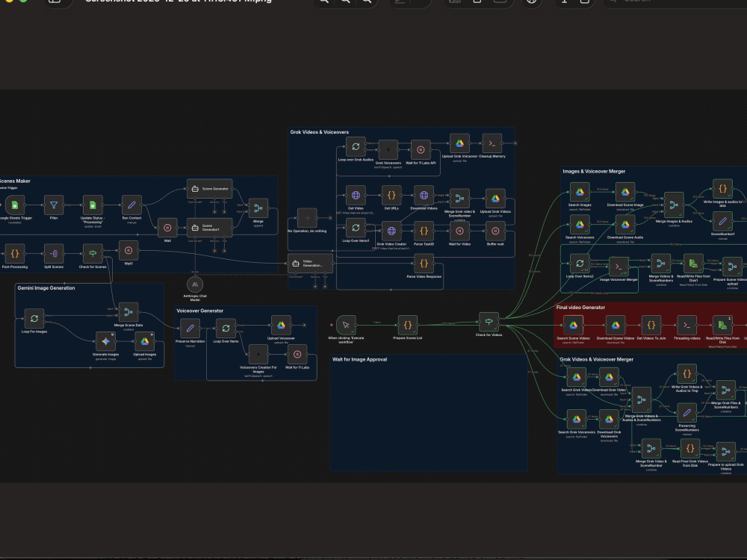
Task: Select the Wait for Video node
Action: (x=459, y=231)
